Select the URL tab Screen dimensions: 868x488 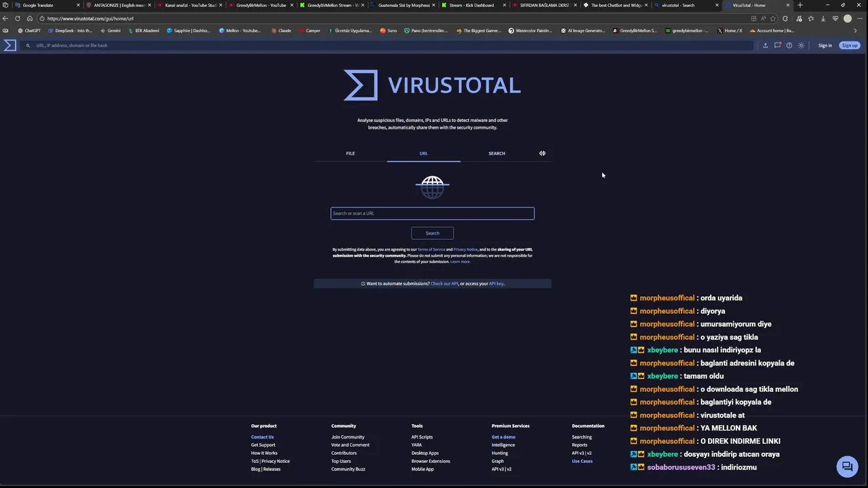[x=424, y=153]
